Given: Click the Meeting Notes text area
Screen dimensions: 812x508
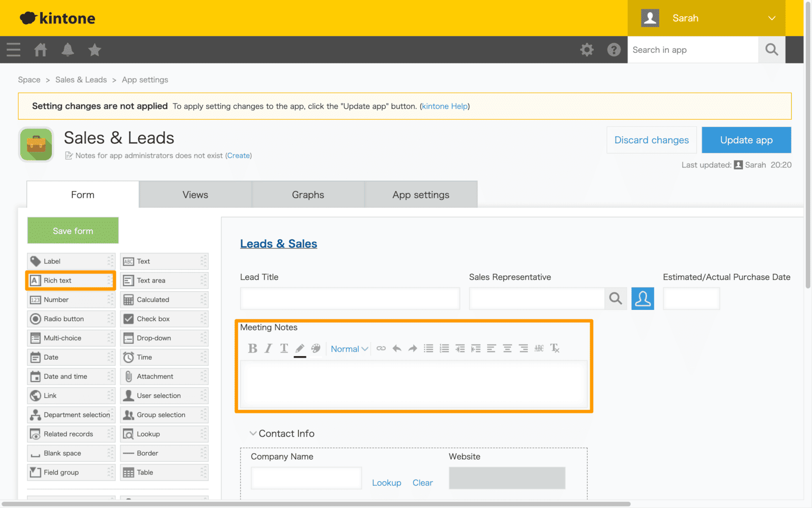Looking at the screenshot, I should [414, 385].
